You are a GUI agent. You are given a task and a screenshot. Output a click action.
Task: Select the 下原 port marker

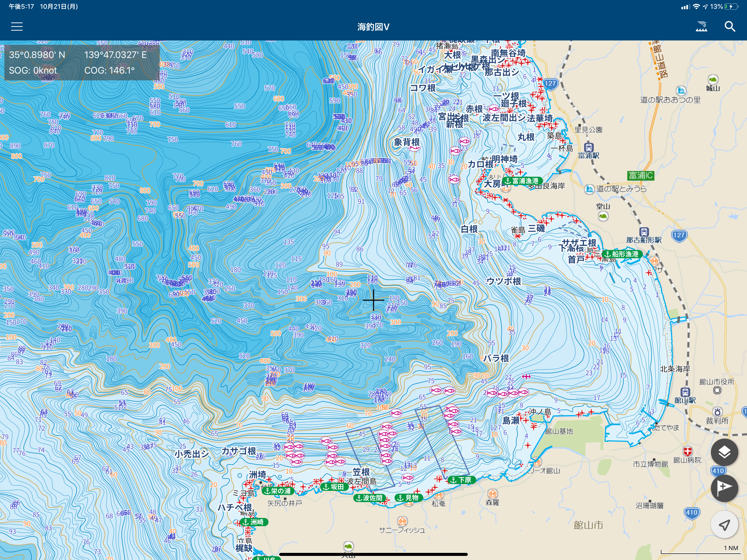[x=462, y=480]
